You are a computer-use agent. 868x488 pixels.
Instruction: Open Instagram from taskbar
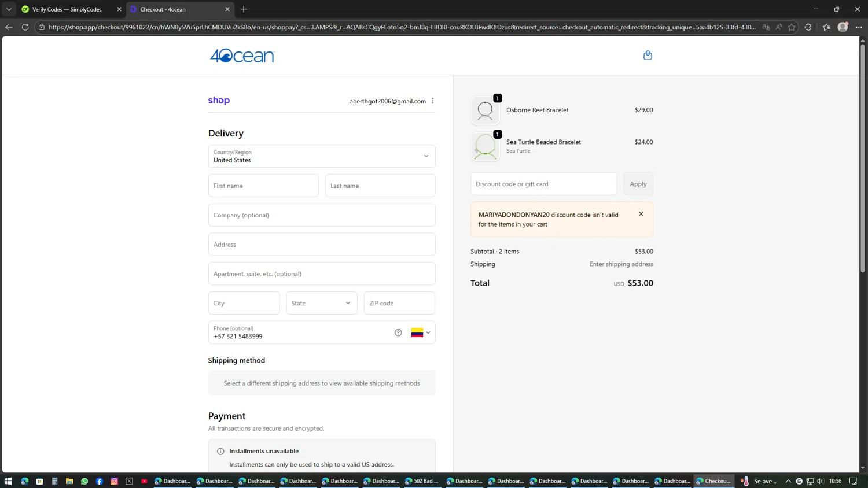tap(115, 481)
